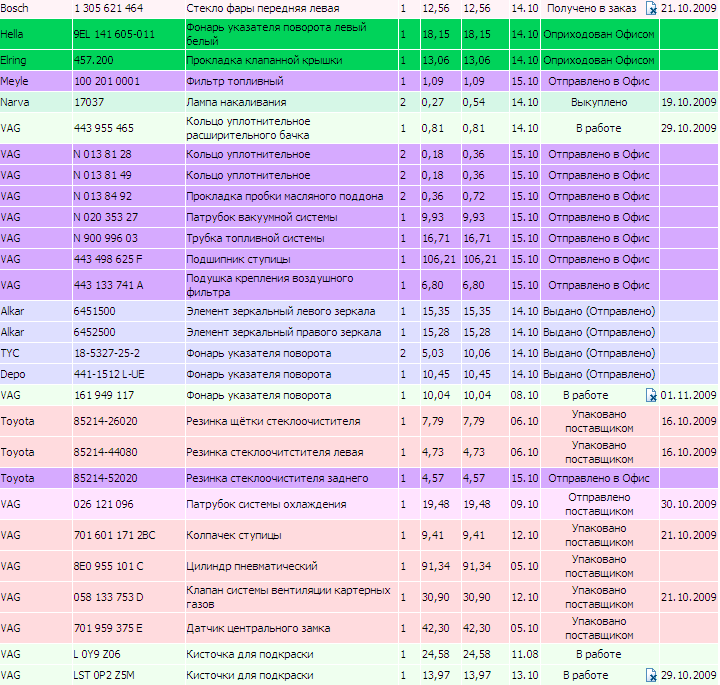The height and width of the screenshot is (685, 720).
Task: Click 'Стекло фары передняя левая' description
Action: pos(263,8)
